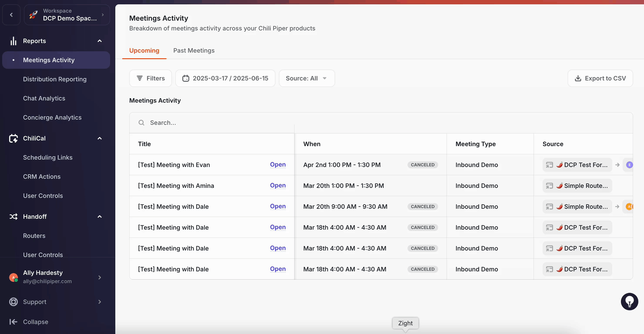Open the date range 2025-03-17 / 2025-06-15 picker
Image resolution: width=644 pixels, height=334 pixels.
tap(225, 78)
